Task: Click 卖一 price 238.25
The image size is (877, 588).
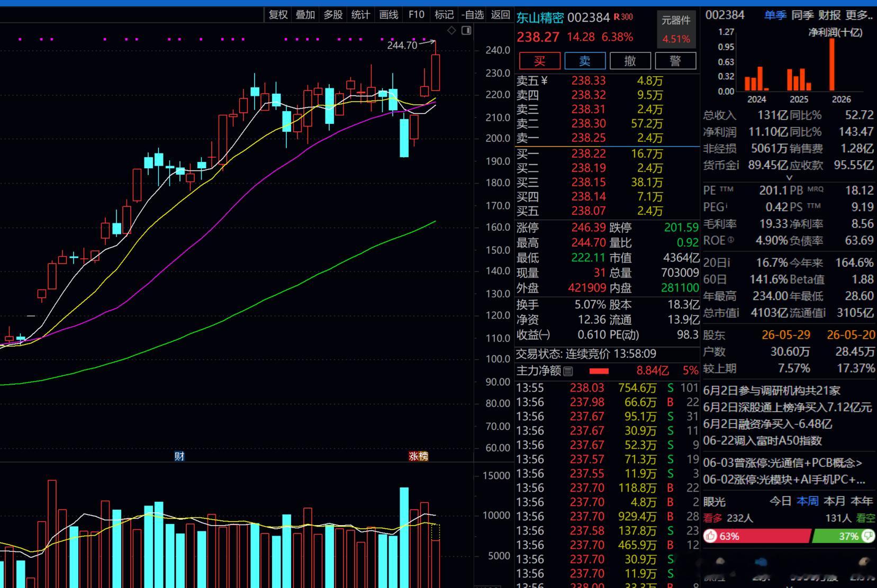Action: coord(589,138)
